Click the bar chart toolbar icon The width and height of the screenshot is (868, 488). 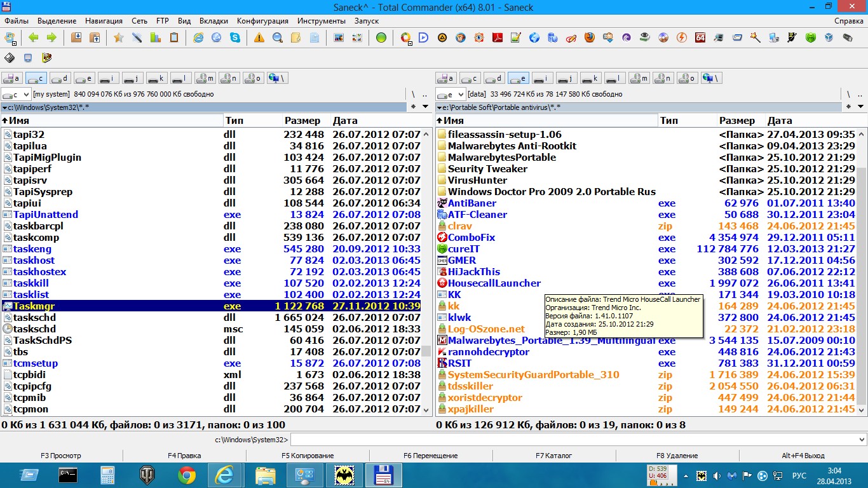(x=155, y=37)
